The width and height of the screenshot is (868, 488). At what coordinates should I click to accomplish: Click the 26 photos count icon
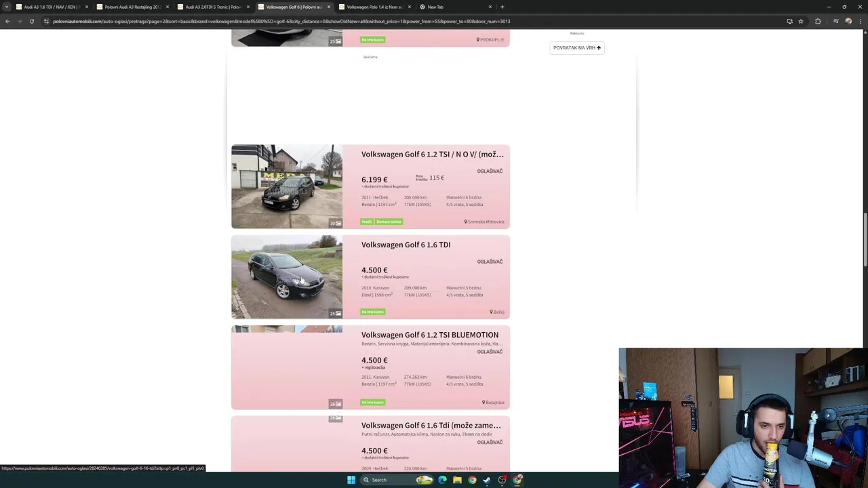(335, 404)
